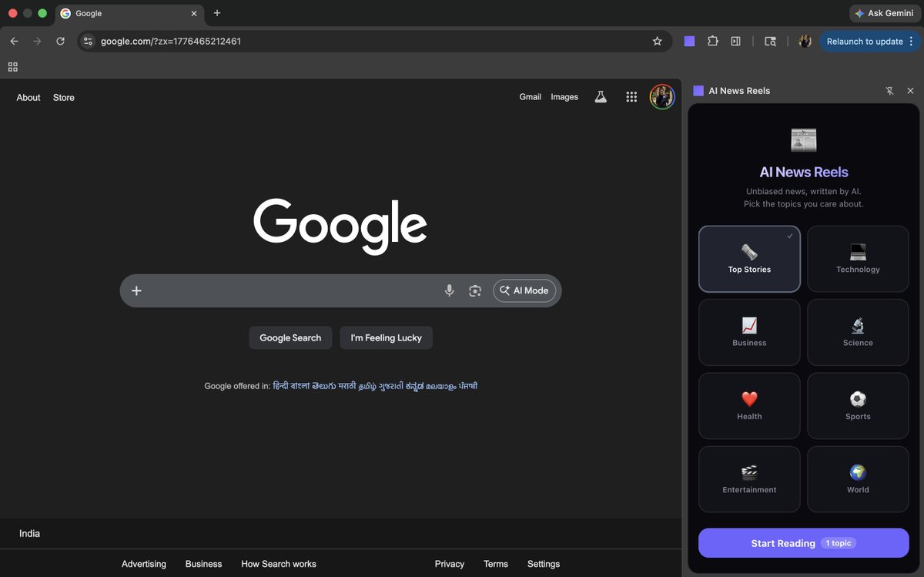
Task: Start voice search with the microphone icon
Action: (x=449, y=290)
